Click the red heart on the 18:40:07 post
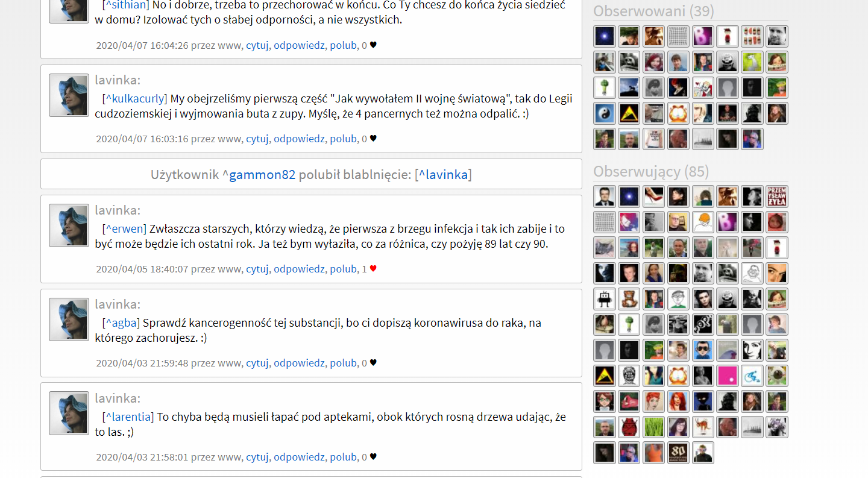Viewport: 868px width, 478px height. [373, 269]
